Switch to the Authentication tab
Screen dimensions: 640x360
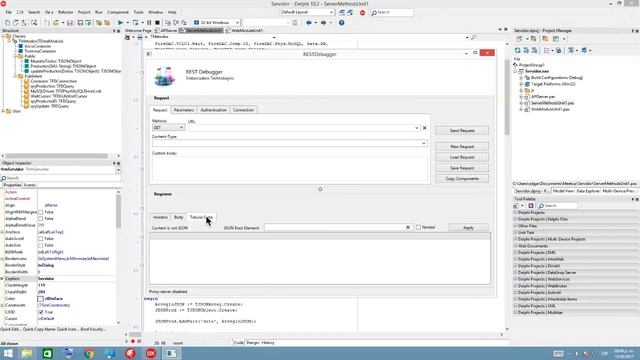click(x=213, y=110)
